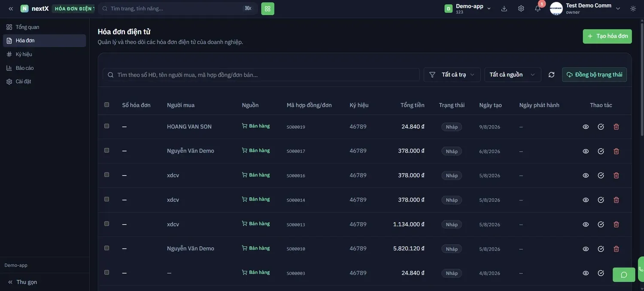Open the download icon in header
The height and width of the screenshot is (291, 644).
tap(504, 9)
